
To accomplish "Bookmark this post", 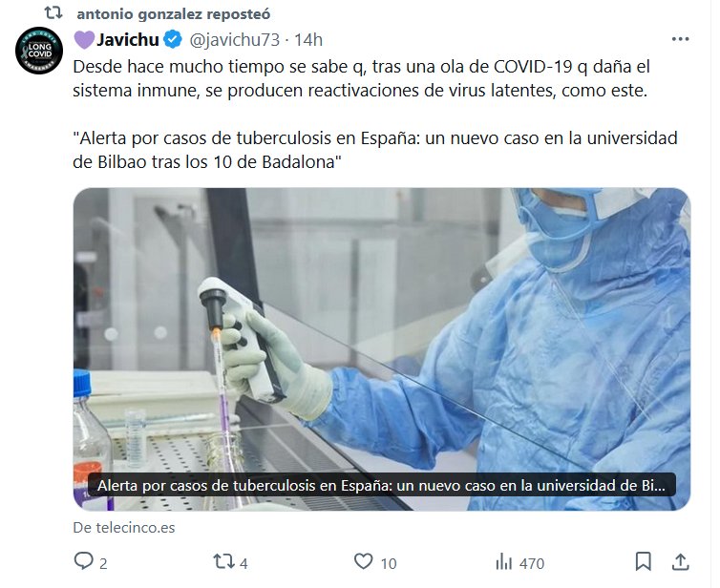I will tap(644, 561).
